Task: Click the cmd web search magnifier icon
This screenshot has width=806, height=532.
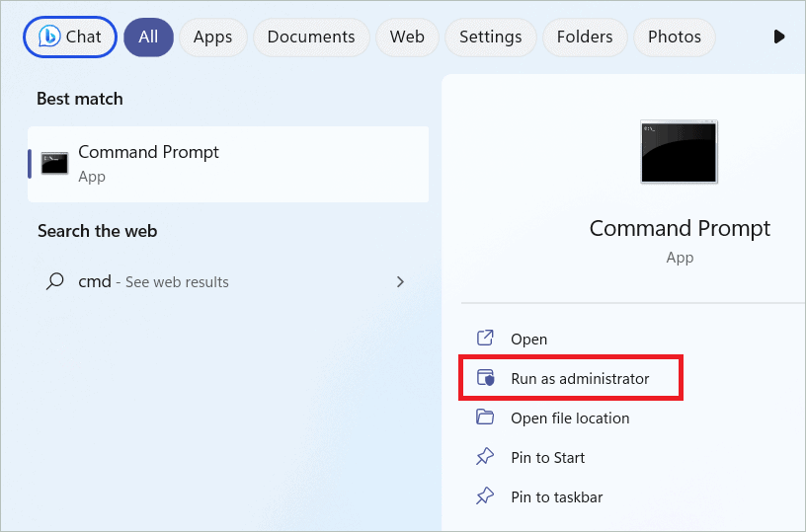Action: pos(55,281)
